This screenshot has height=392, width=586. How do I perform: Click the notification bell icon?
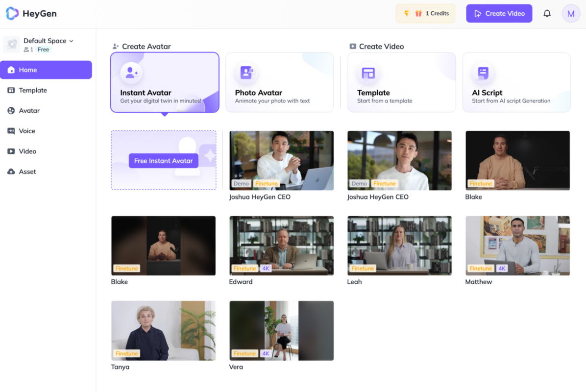pyautogui.click(x=547, y=14)
